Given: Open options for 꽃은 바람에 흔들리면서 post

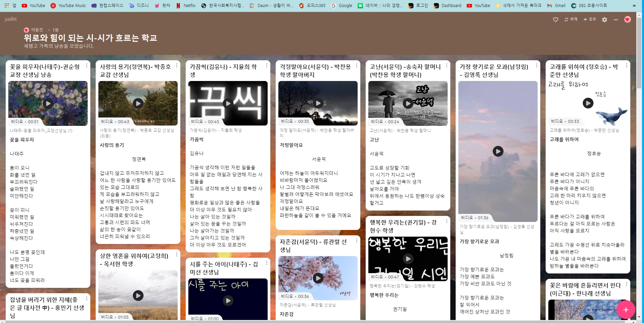Looking at the screenshot, I should (627, 284).
